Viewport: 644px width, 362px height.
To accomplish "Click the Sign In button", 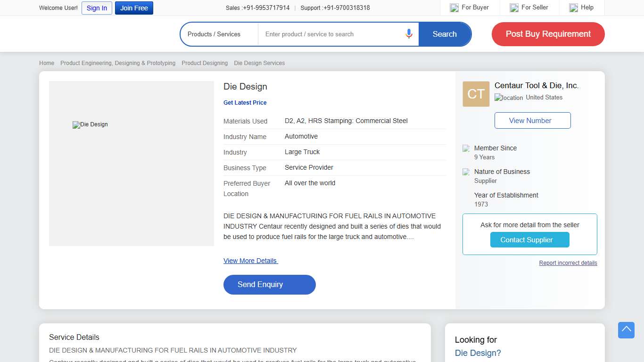I will (x=97, y=8).
